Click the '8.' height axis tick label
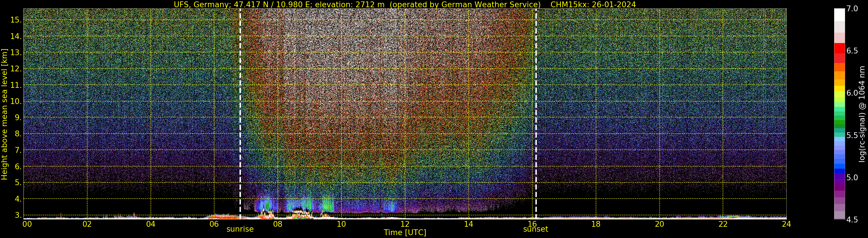 18,134
